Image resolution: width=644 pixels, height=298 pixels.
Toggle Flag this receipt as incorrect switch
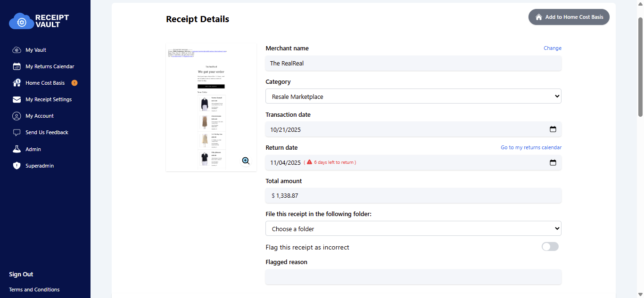pyautogui.click(x=550, y=247)
